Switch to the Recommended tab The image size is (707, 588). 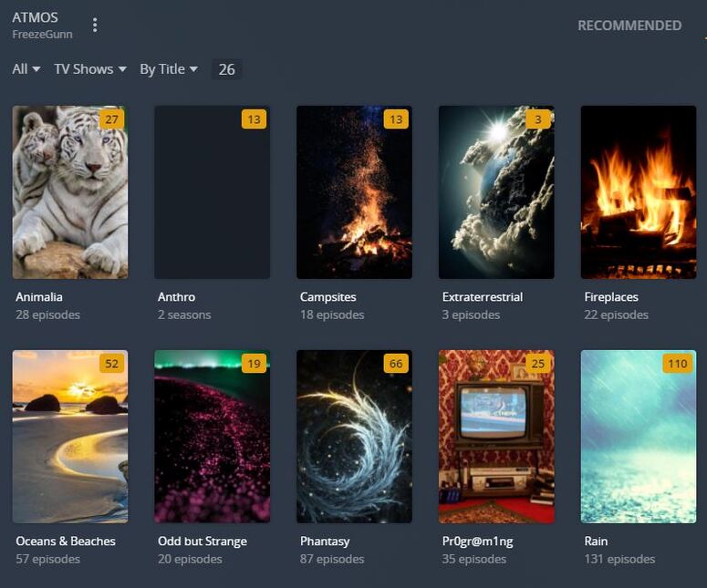(629, 26)
